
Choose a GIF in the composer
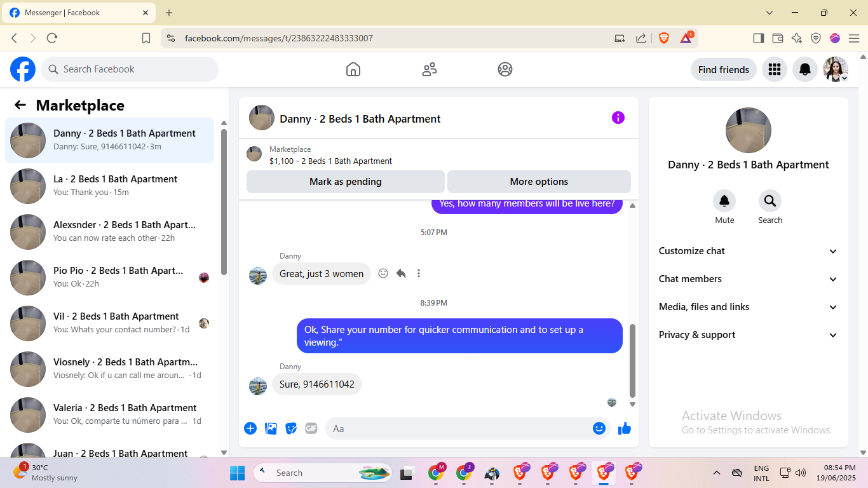[x=311, y=428]
